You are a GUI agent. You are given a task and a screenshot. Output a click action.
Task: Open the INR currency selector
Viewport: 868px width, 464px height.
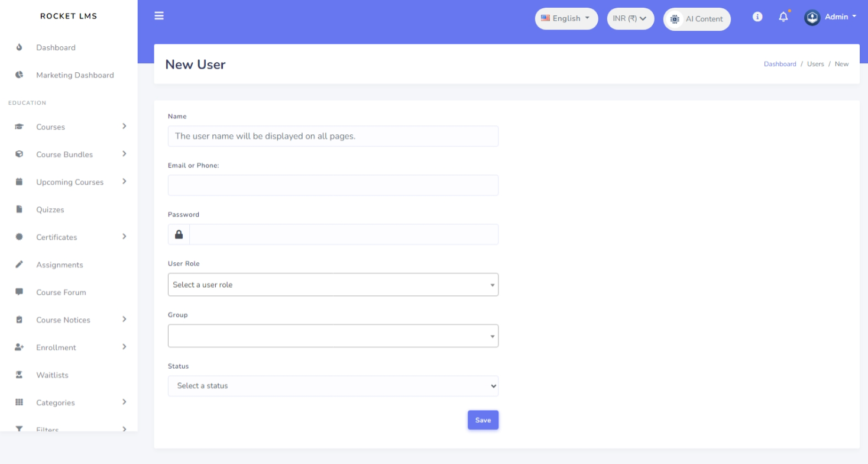point(630,18)
